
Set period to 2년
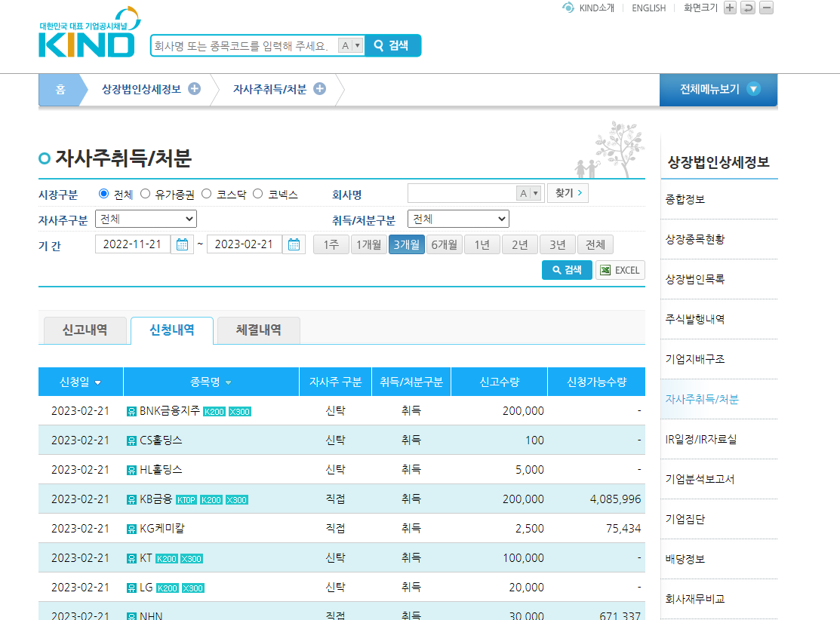[520, 244]
